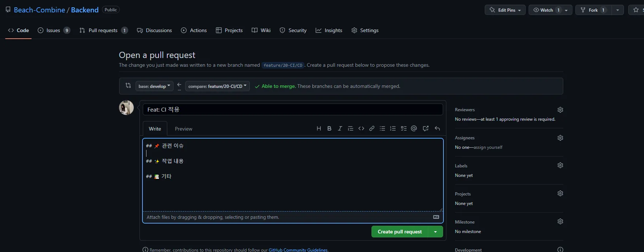Open the Actions tab
The image size is (644, 252).
tap(194, 30)
